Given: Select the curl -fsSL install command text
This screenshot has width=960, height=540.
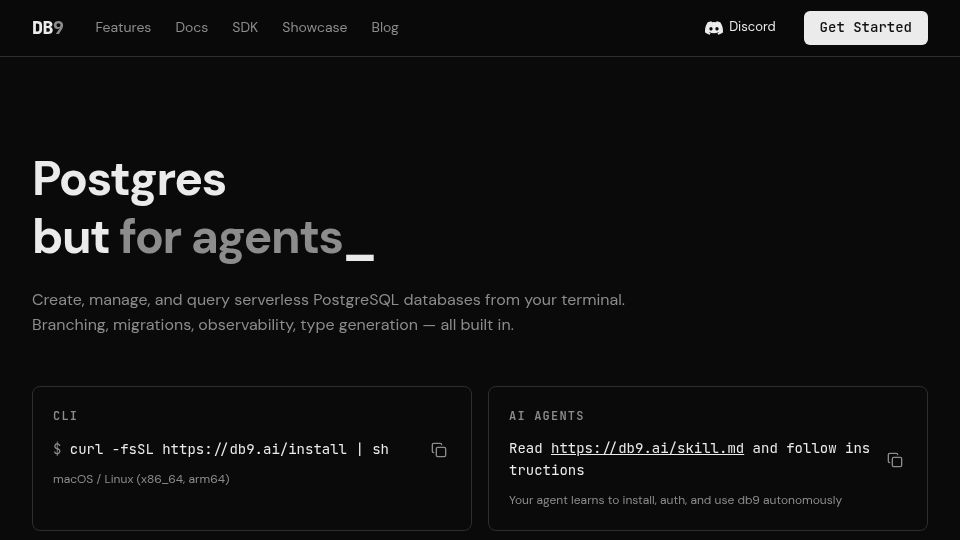Looking at the screenshot, I should (229, 449).
